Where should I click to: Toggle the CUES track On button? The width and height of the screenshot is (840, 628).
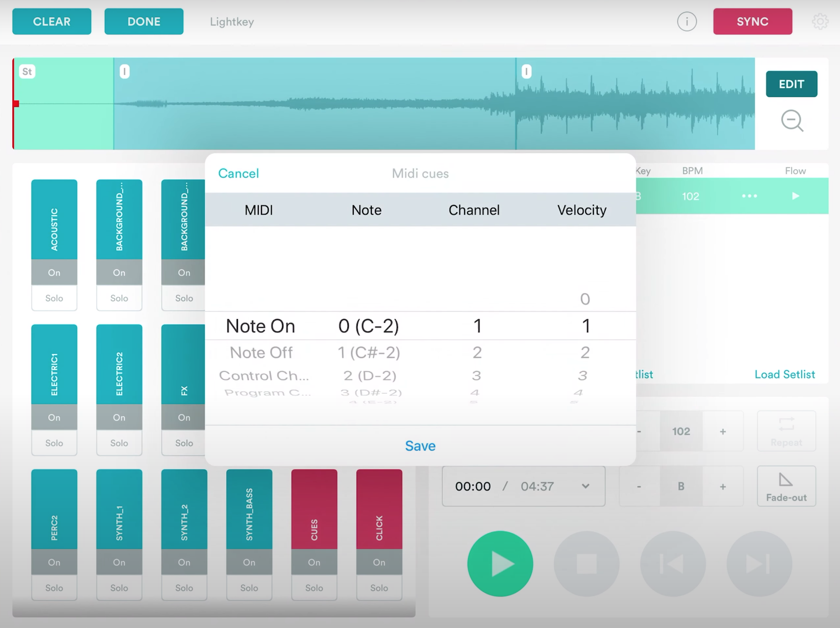314,562
